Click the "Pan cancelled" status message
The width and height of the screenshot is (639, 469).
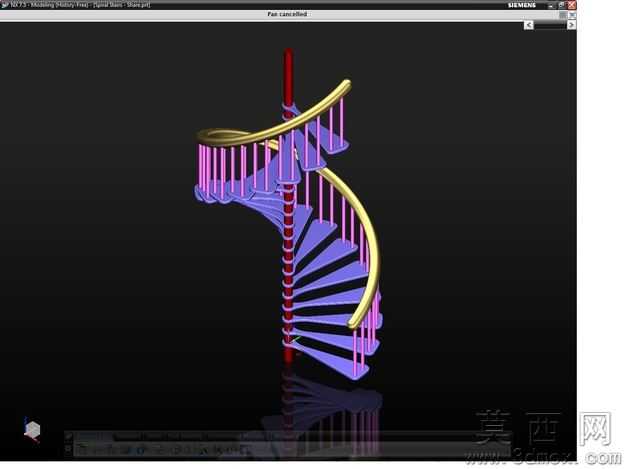[287, 14]
